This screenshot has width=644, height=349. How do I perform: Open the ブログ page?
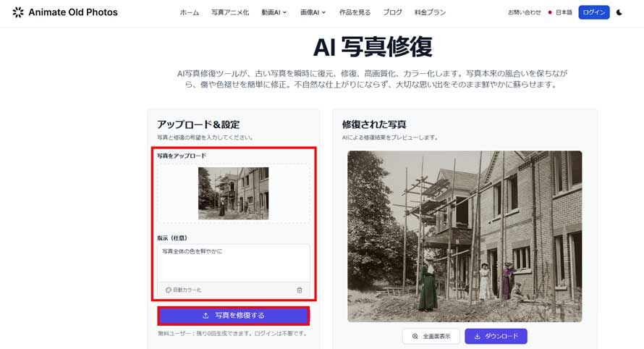pos(392,12)
